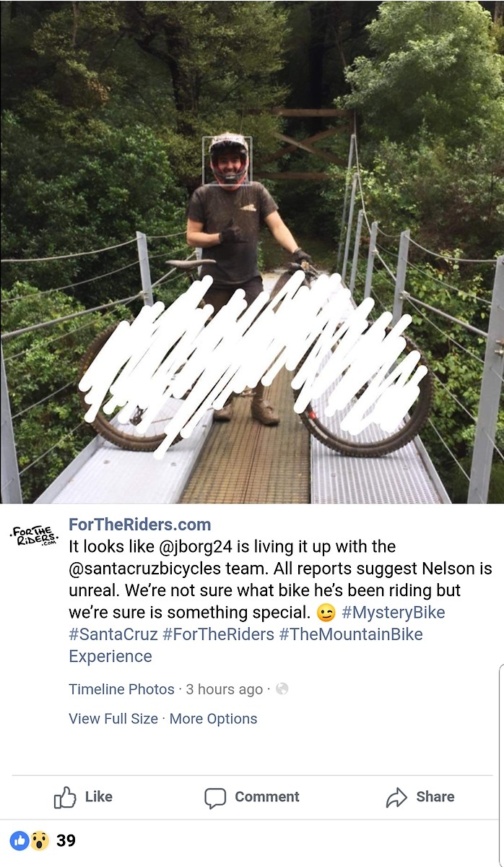Click View Full Size
The image size is (504, 867).
[x=113, y=719]
